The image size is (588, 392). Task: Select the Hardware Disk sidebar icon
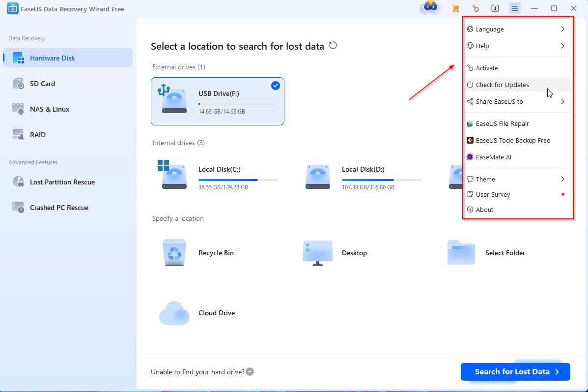tap(18, 58)
